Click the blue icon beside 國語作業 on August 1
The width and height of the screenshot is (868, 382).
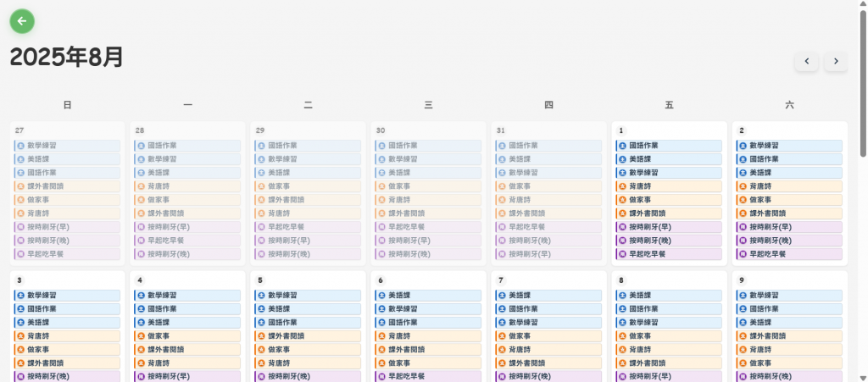pyautogui.click(x=622, y=146)
